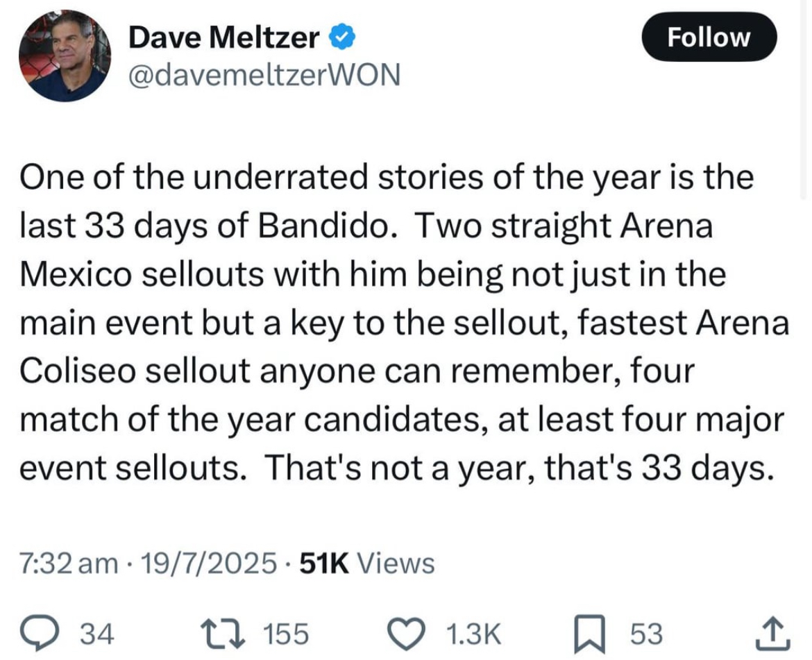The height and width of the screenshot is (660, 812).
Task: Open the @davemeltzerWON handle link
Action: [266, 75]
